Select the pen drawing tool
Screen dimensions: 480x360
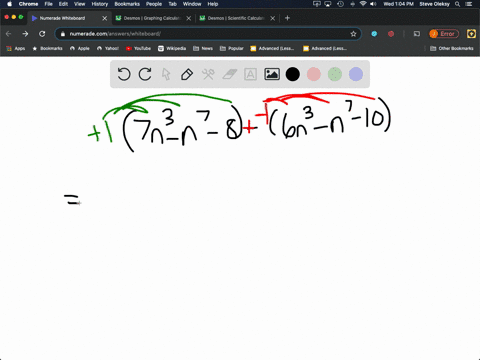click(187, 74)
